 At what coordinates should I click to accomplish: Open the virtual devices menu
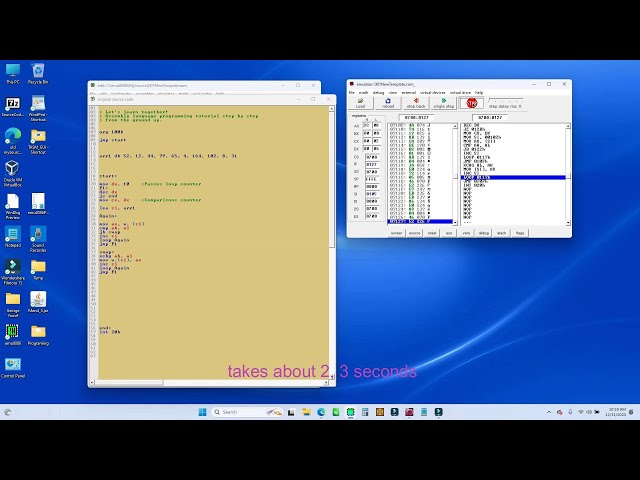pos(433,93)
